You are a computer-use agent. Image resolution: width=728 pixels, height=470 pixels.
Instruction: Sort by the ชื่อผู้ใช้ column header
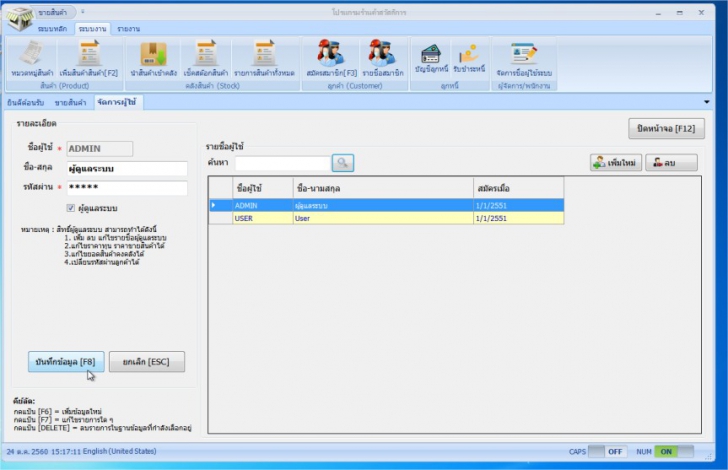(x=263, y=188)
